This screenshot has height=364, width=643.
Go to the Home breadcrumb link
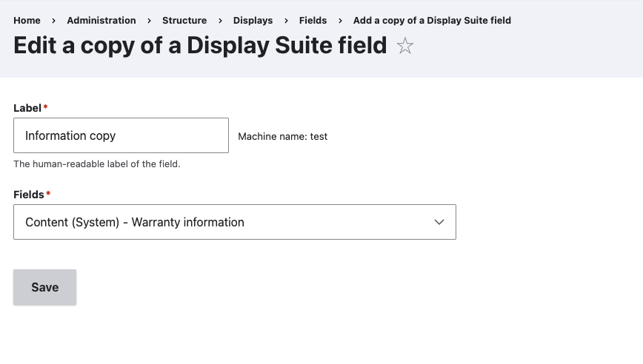(27, 21)
